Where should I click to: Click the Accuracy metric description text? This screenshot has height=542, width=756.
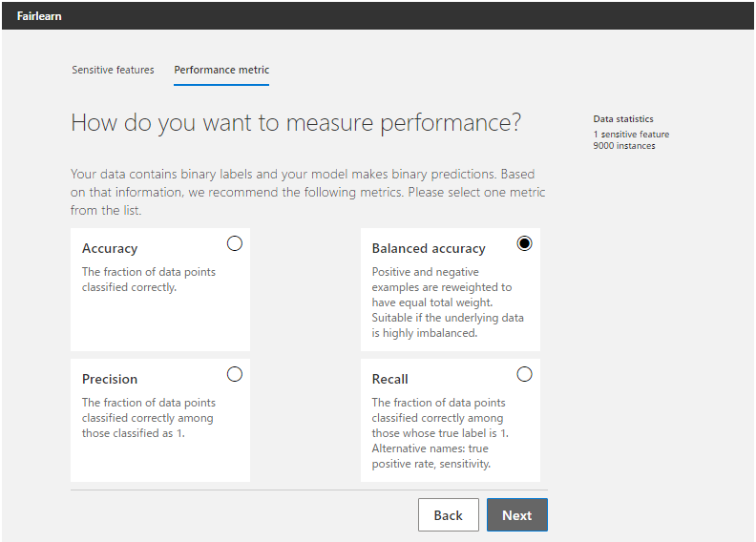point(149,280)
